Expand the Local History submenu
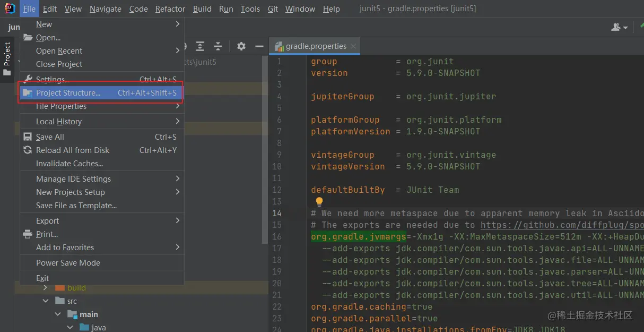 coord(102,122)
